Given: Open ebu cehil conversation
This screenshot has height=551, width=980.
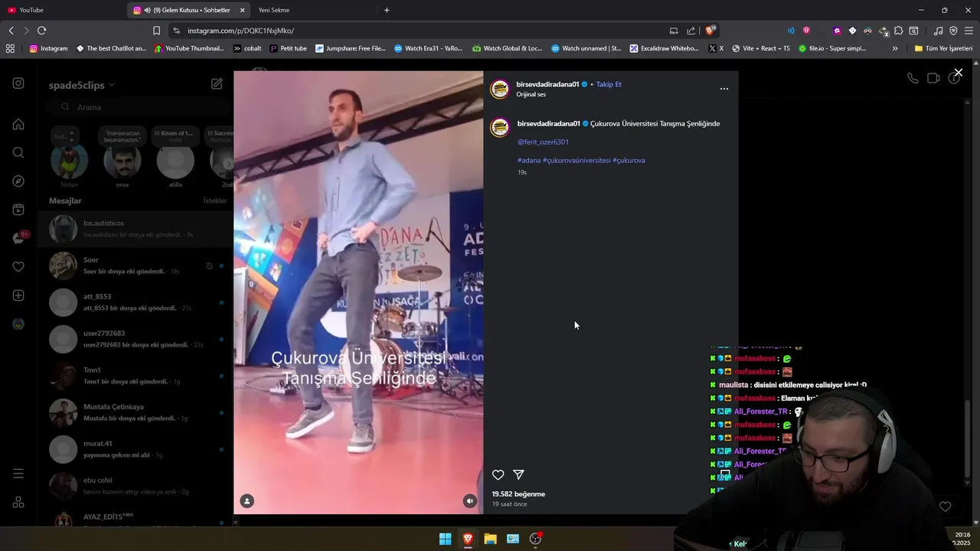Looking at the screenshot, I should point(136,486).
